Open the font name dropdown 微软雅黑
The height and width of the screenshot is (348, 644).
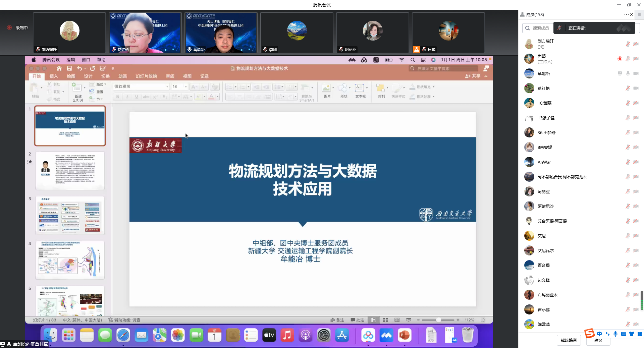tap(167, 87)
